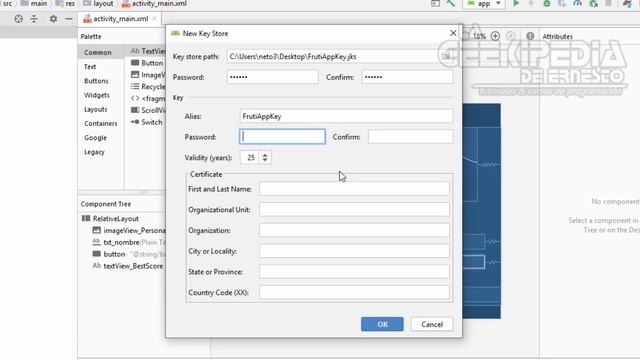This screenshot has width=640, height=360.
Task: Click the green Run app icon
Action: 516,3
